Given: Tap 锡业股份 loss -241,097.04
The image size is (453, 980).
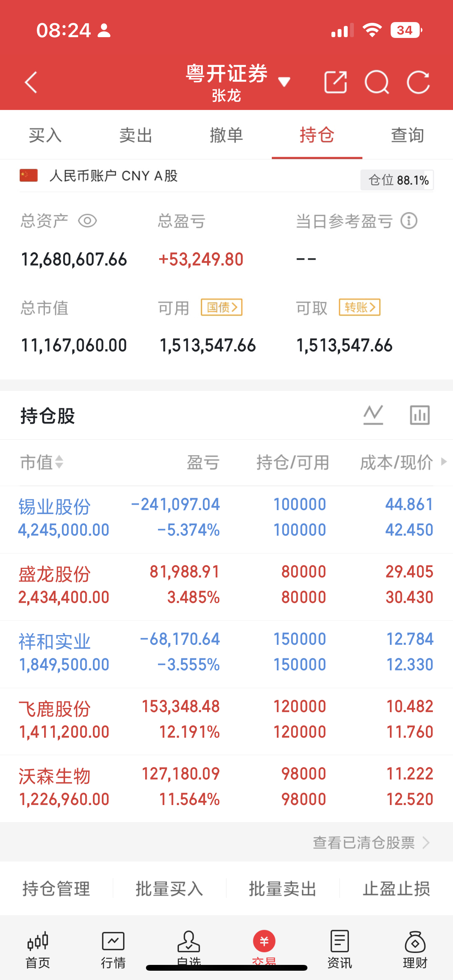Looking at the screenshot, I should point(175,504).
